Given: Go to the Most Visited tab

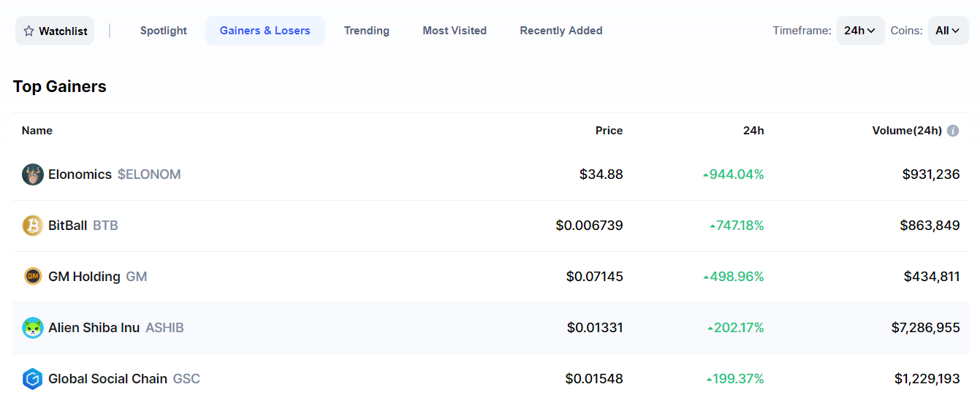Looking at the screenshot, I should (455, 31).
